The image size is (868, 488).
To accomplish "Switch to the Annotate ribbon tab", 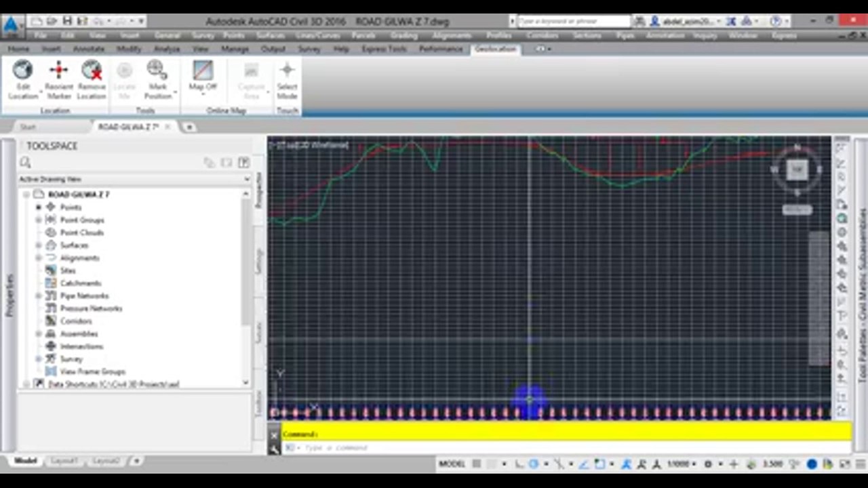I will click(x=89, y=49).
